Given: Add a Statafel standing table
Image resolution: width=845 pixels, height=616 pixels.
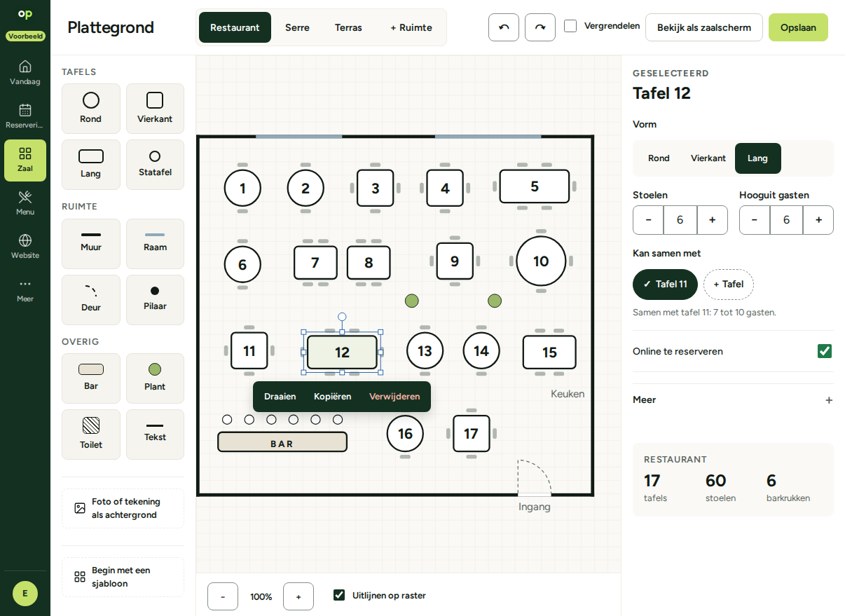Looking at the screenshot, I should pyautogui.click(x=155, y=165).
